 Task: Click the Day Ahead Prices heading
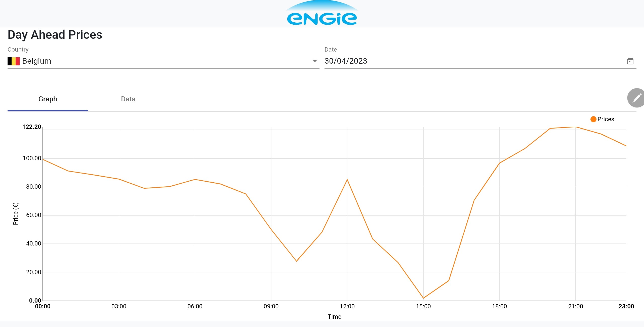coord(55,35)
